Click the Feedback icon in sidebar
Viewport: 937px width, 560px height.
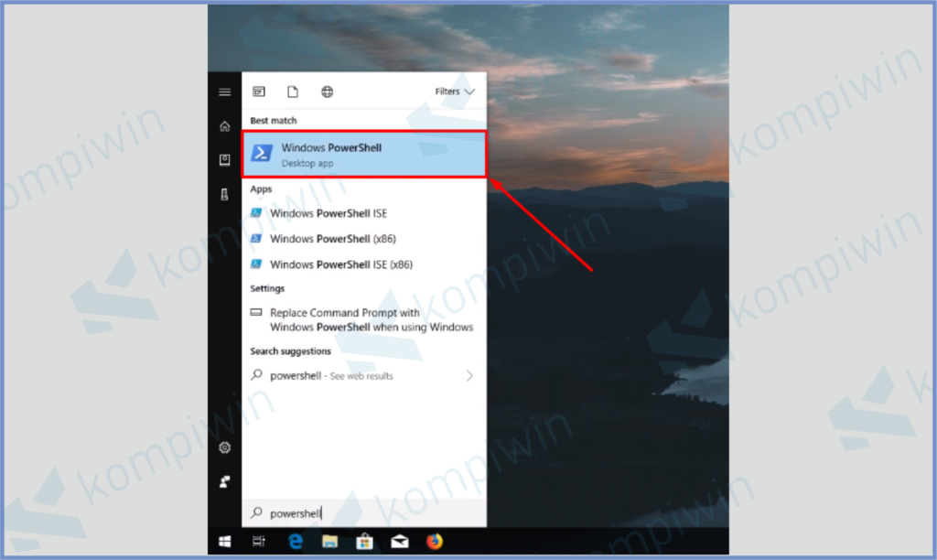pos(224,481)
